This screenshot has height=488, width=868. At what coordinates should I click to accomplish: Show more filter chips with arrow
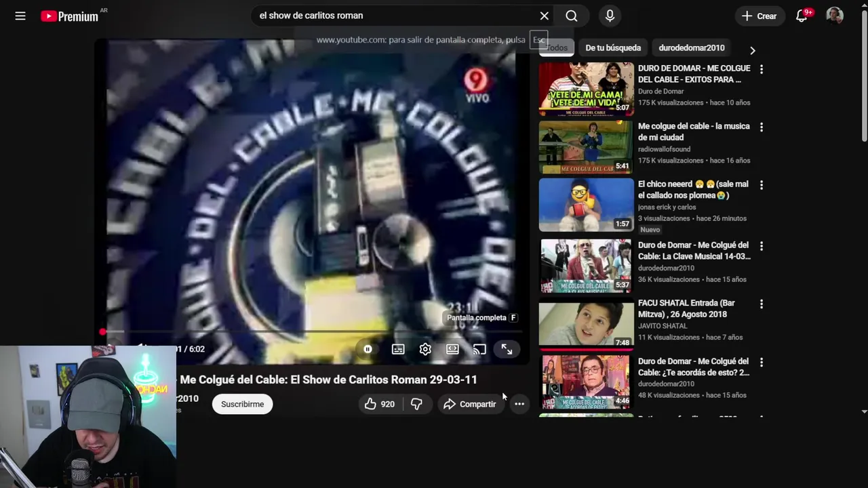click(x=752, y=49)
